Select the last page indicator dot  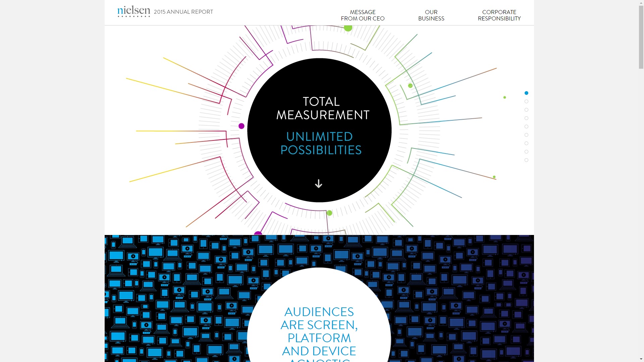coord(526,160)
